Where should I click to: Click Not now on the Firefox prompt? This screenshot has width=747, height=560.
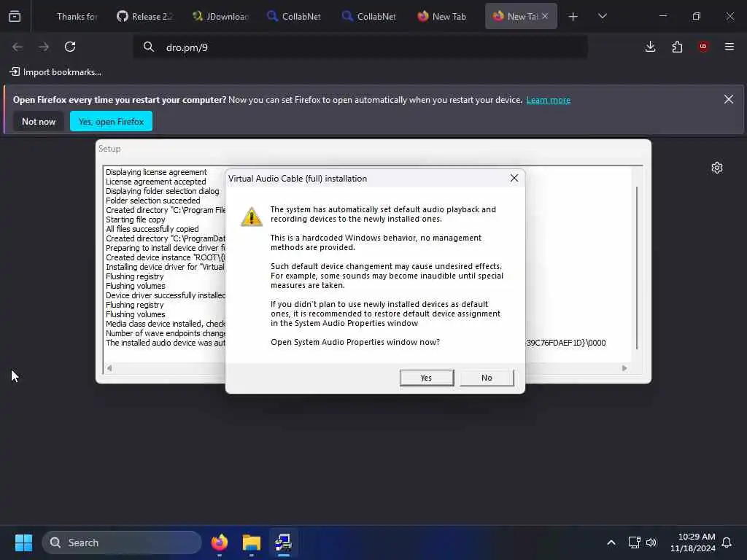click(x=39, y=122)
